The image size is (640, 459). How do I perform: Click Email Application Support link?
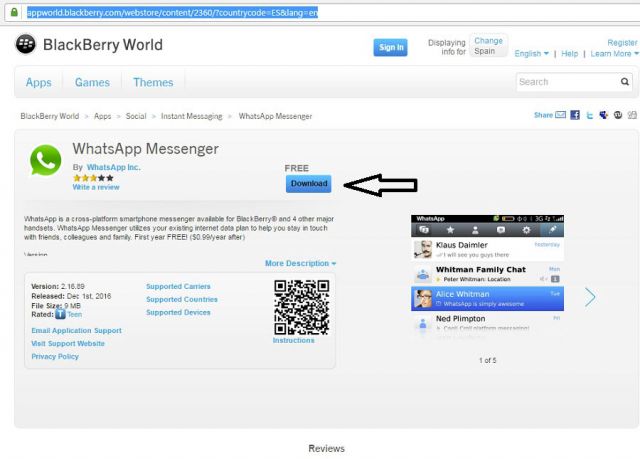(76, 330)
